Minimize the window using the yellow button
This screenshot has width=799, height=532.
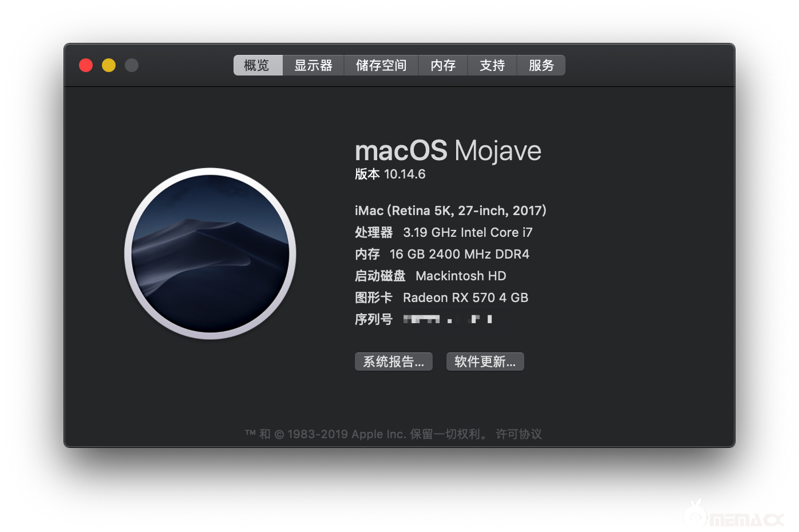click(x=109, y=65)
